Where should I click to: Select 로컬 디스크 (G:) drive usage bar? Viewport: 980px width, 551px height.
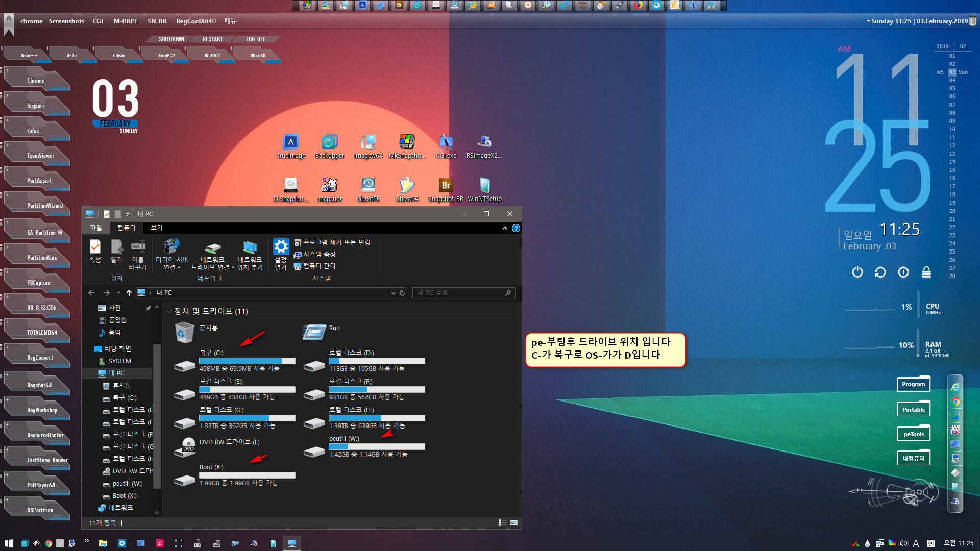click(247, 418)
